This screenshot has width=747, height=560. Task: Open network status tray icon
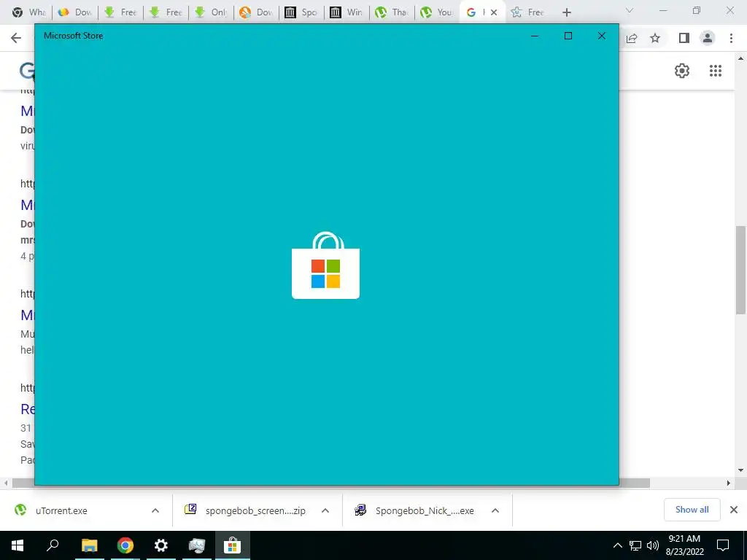pyautogui.click(x=635, y=545)
